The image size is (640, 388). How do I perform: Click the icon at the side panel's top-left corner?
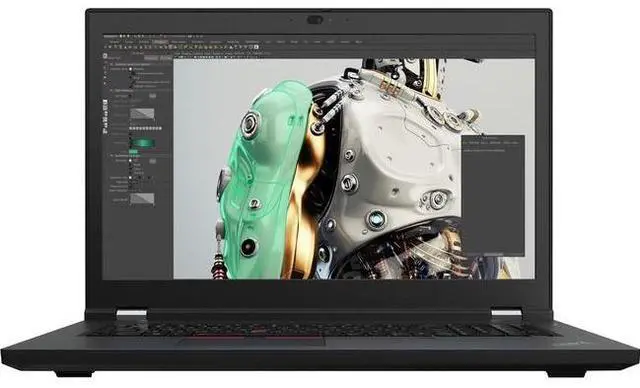[105, 56]
